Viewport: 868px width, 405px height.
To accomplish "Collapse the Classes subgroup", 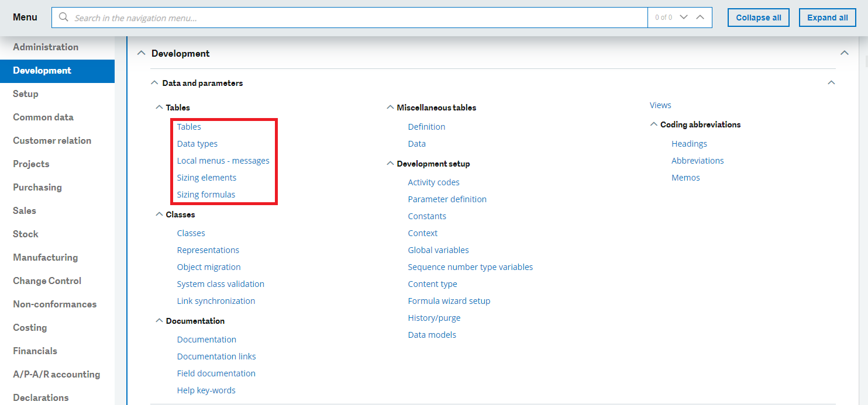I will pyautogui.click(x=159, y=214).
